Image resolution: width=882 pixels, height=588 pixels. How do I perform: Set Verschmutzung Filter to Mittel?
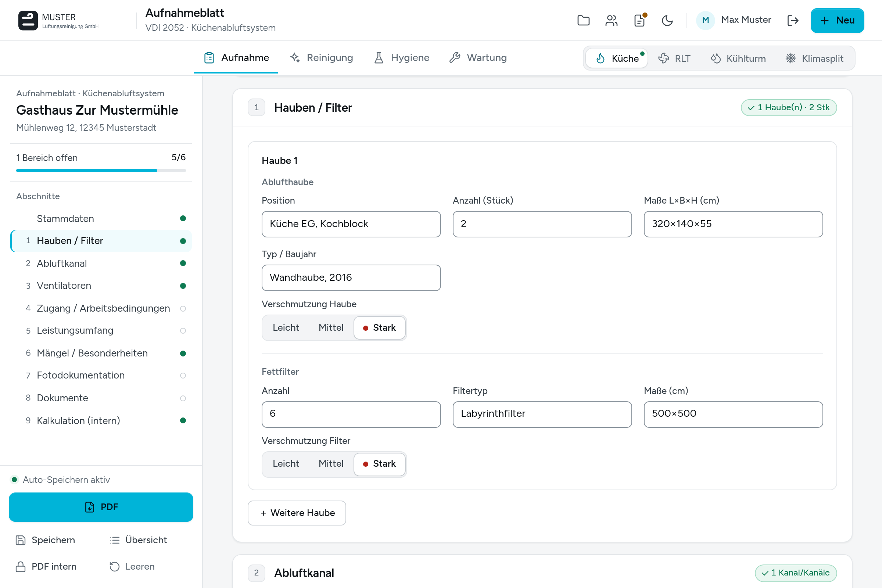[x=331, y=464]
